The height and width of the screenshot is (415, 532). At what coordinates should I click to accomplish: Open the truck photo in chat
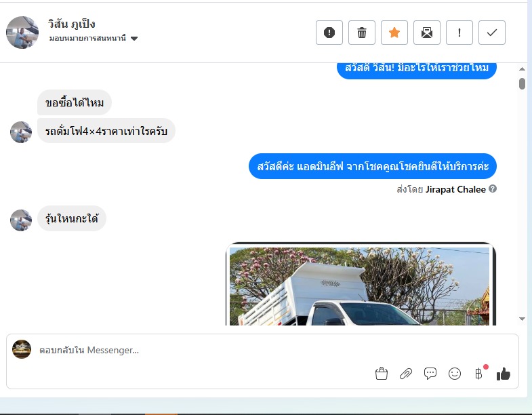tap(361, 284)
